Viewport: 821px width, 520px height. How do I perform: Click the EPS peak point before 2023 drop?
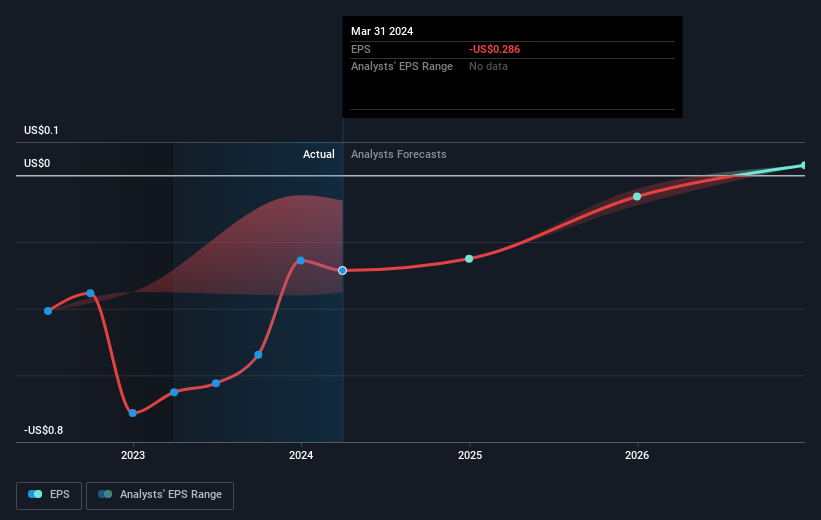pos(90,293)
